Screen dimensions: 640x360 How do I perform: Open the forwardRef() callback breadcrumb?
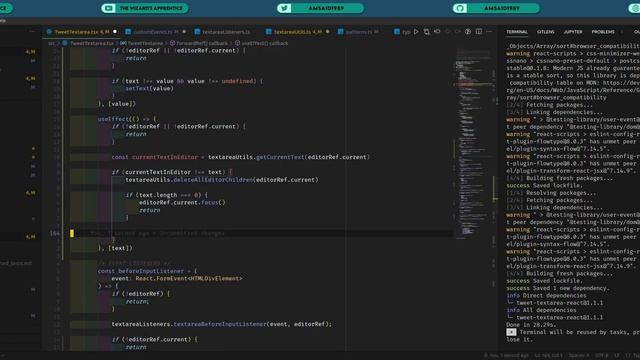199,43
